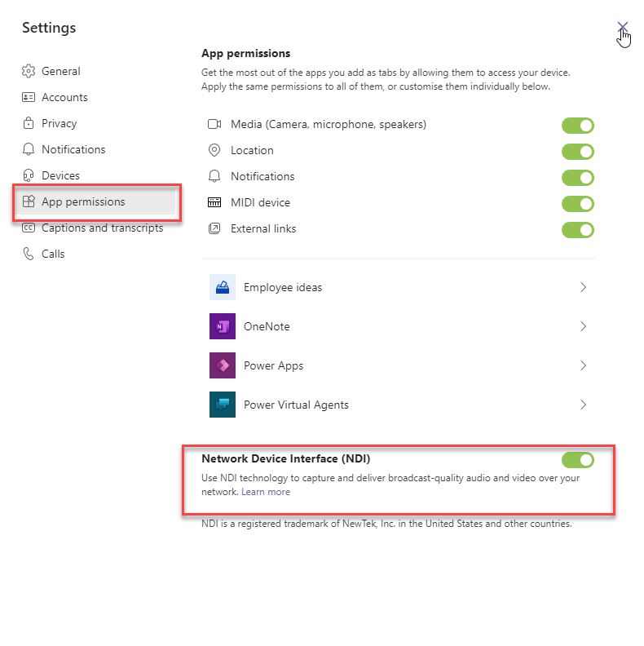Click the OneNote app name

(267, 326)
